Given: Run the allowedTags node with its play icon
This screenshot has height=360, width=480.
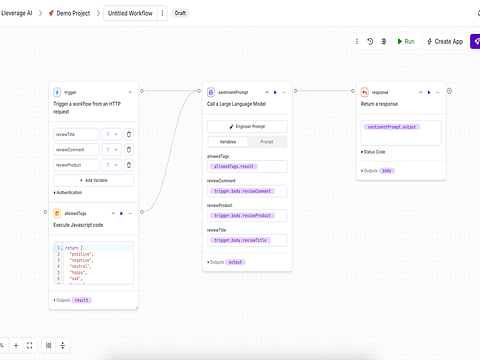Looking at the screenshot, I should [122, 213].
